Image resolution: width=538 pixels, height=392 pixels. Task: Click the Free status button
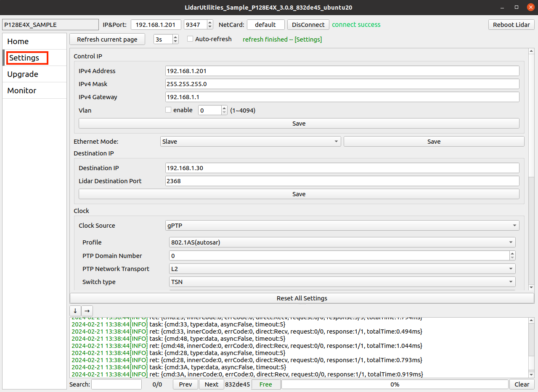[266, 384]
